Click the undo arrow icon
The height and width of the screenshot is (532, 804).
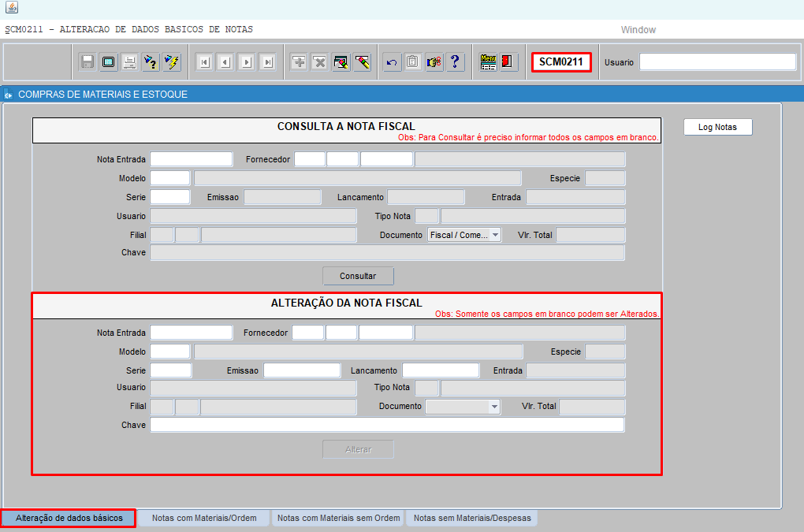(392, 62)
